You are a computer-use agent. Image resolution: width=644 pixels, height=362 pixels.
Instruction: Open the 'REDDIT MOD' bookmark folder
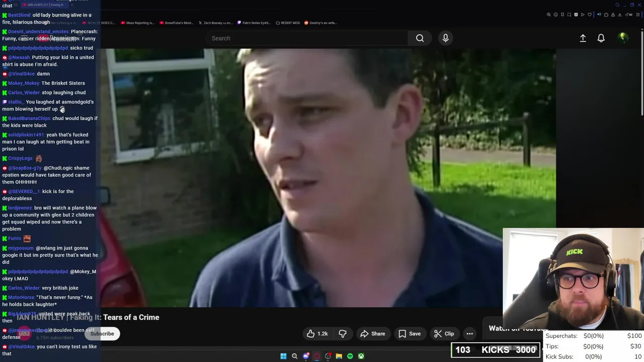coord(288,23)
